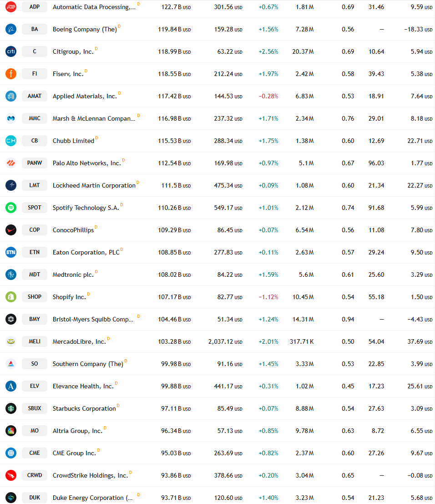Click the Applied Materials logo icon
The image size is (435, 504).
tap(11, 96)
